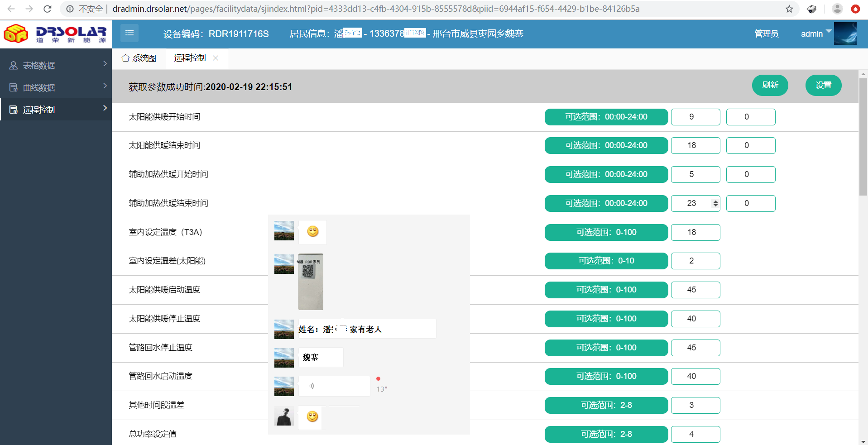Switch to the 系统图 tab
This screenshot has height=445, width=868.
point(139,58)
